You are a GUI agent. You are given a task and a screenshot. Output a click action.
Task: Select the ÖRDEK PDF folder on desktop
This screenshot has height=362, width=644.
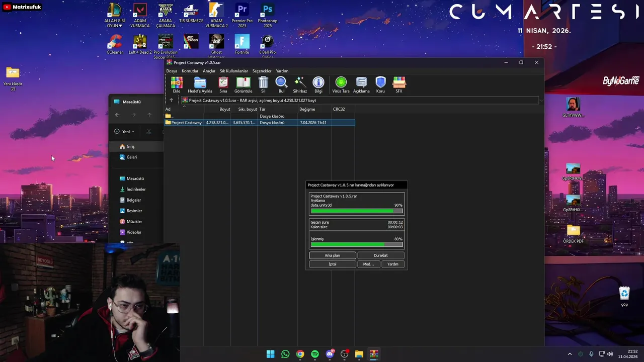pyautogui.click(x=573, y=234)
